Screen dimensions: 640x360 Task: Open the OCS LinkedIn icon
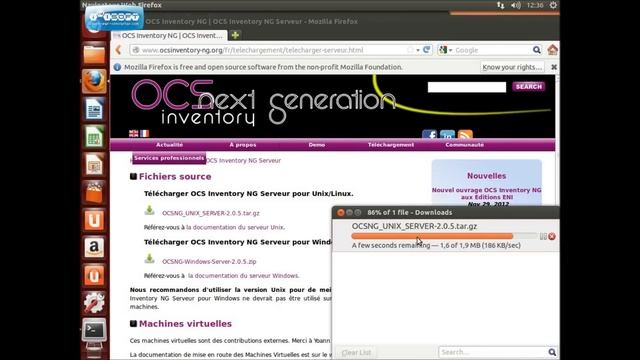pyautogui.click(x=447, y=135)
